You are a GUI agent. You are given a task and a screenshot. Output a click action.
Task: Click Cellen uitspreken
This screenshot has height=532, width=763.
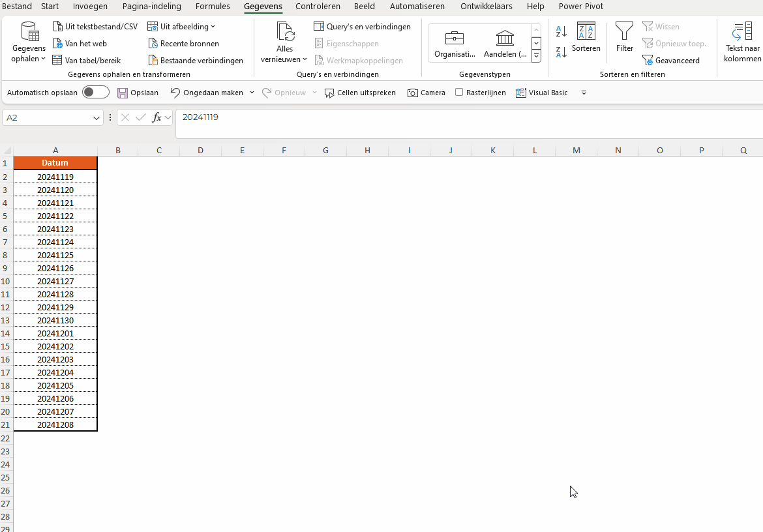pos(360,93)
